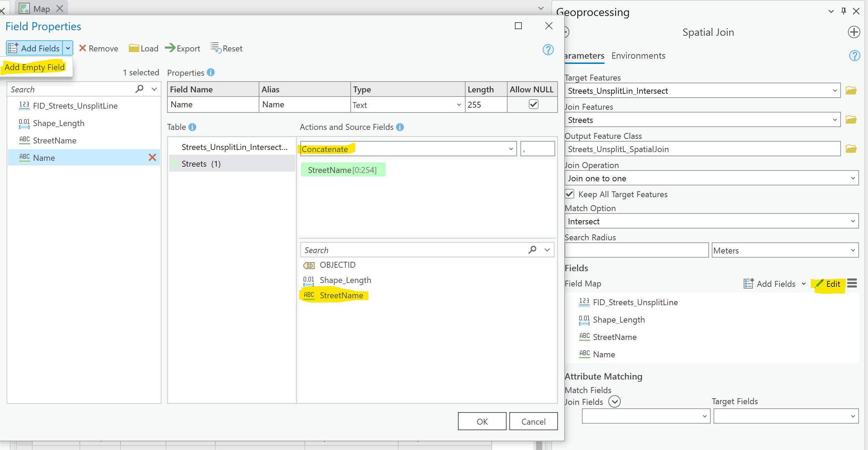
Task: Uncheck Allow NULL for the Name field
Action: click(533, 104)
